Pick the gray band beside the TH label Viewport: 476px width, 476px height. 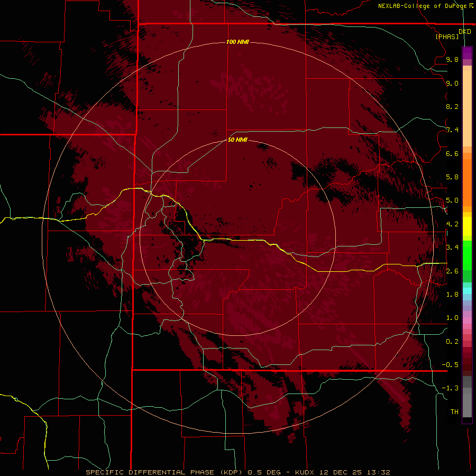click(467, 405)
